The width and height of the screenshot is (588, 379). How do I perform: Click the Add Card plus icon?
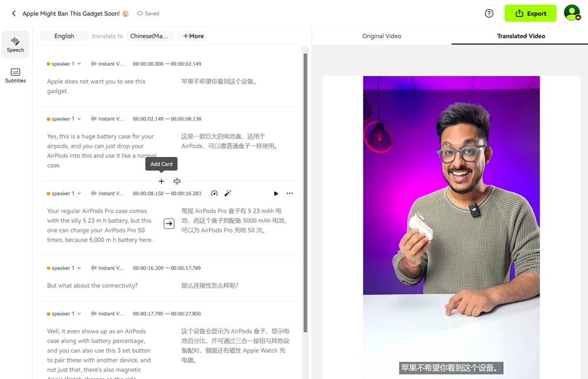pyautogui.click(x=161, y=181)
